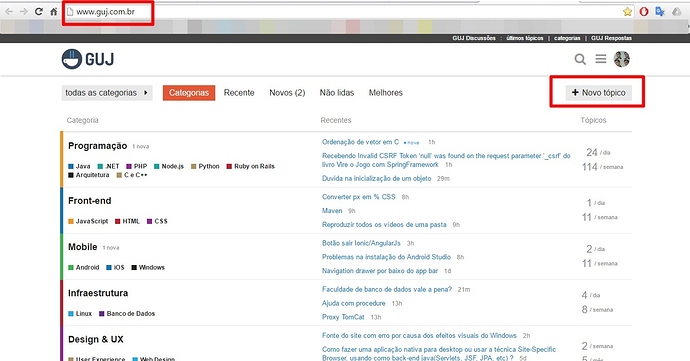This screenshot has width=690, height=361.
Task: Click the user avatar picture
Action: tap(622, 59)
